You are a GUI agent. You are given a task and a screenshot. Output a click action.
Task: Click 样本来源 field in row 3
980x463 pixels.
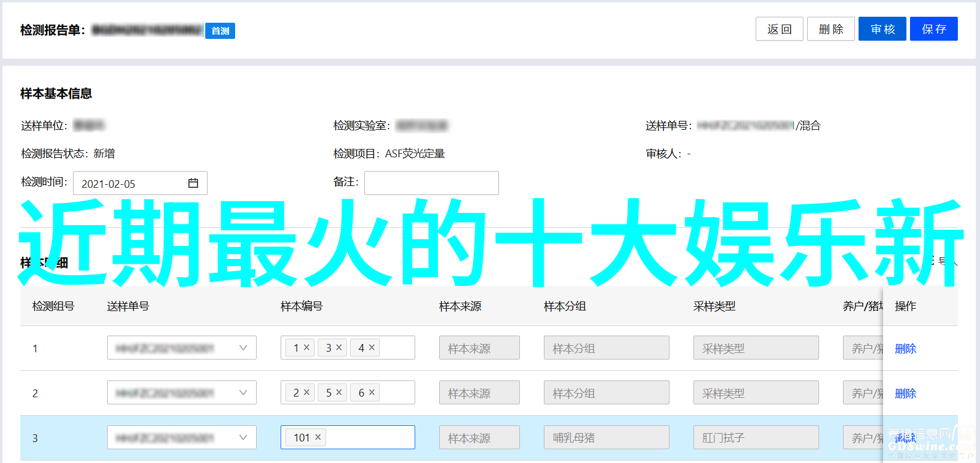479,437
